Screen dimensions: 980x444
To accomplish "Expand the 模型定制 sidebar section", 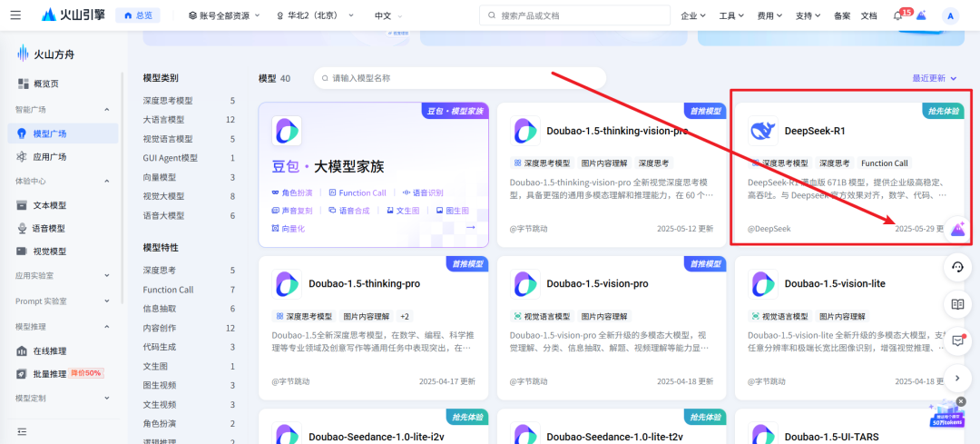I will click(106, 398).
